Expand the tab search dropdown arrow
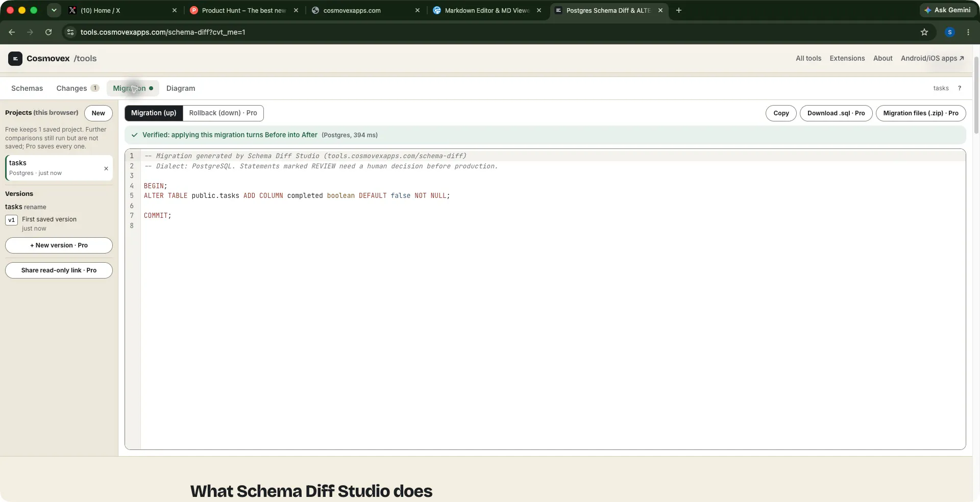This screenshot has height=502, width=980. [54, 10]
